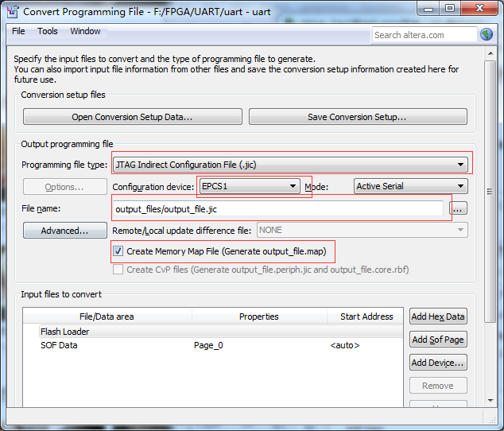Click the output file name input field
504x431 pixels.
278,208
